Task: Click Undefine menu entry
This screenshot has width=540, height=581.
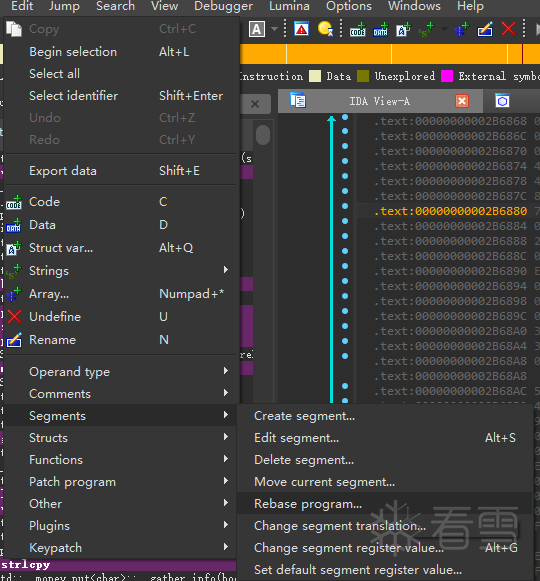Action: pyautogui.click(x=121, y=317)
